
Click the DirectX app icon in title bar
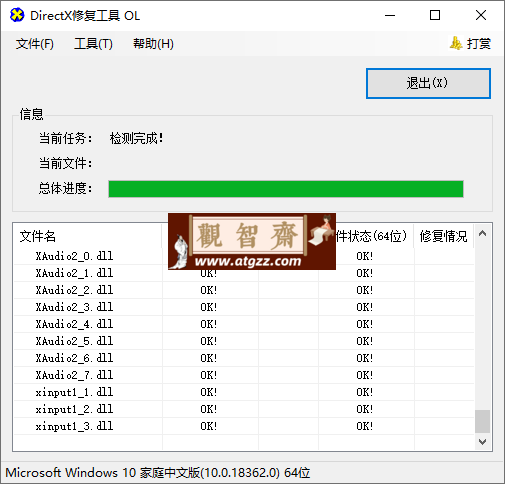[17, 15]
